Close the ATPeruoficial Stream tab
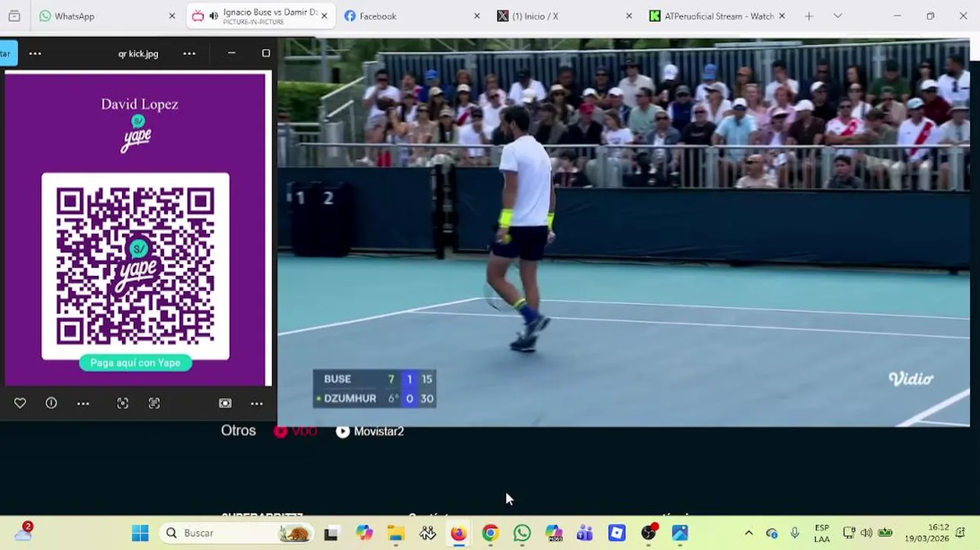980x550 pixels. pos(782,16)
